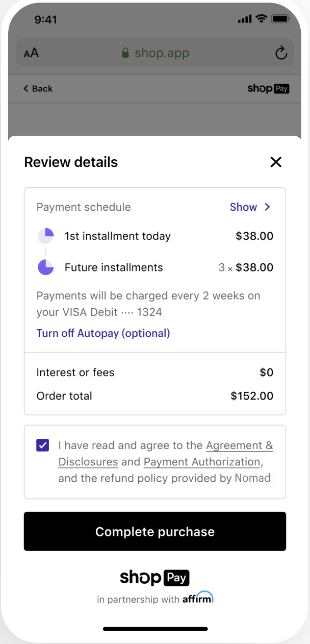This screenshot has height=644, width=310.
Task: Tap the 1st installment pie icon
Action: pyautogui.click(x=46, y=236)
